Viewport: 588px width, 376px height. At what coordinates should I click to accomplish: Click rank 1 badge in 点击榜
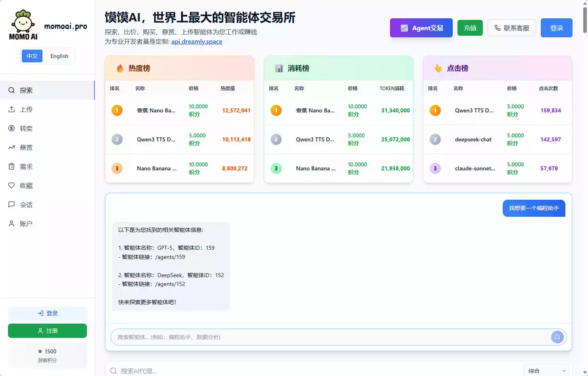pyautogui.click(x=435, y=110)
